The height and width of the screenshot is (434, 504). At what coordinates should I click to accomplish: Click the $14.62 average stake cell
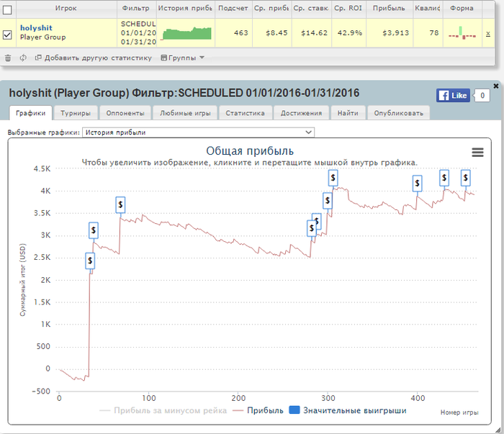coord(312,33)
